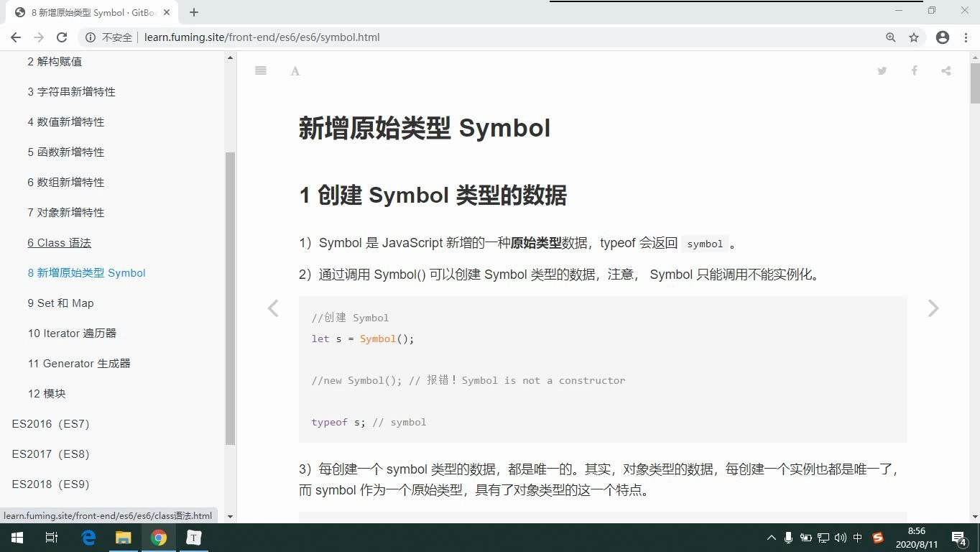Open chapter 4 数值新增特性
Screen dimensions: 980x552
[x=66, y=122]
